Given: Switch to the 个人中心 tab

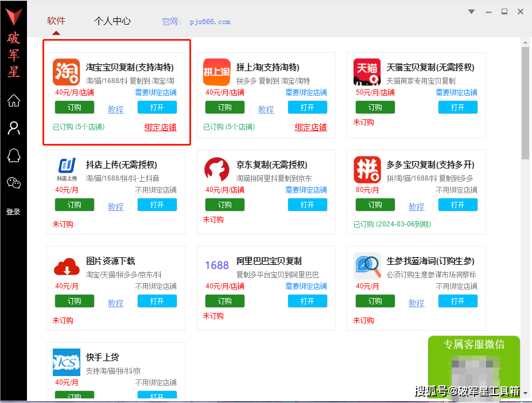Looking at the screenshot, I should 112,20.
